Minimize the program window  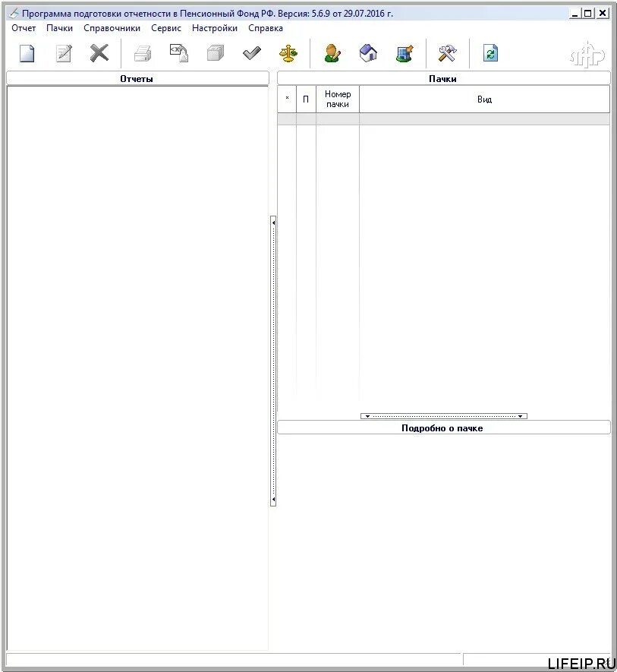(x=575, y=13)
